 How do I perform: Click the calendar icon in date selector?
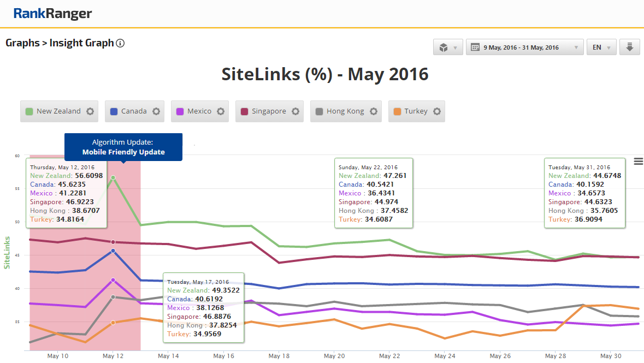point(475,47)
